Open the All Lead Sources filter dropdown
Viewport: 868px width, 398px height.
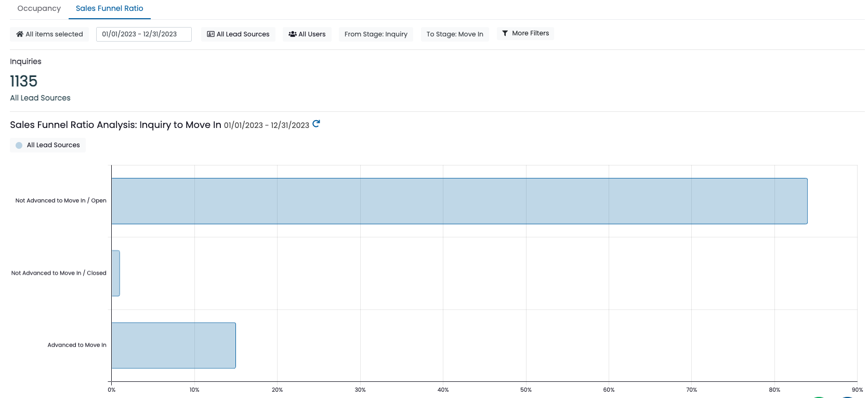click(x=238, y=34)
